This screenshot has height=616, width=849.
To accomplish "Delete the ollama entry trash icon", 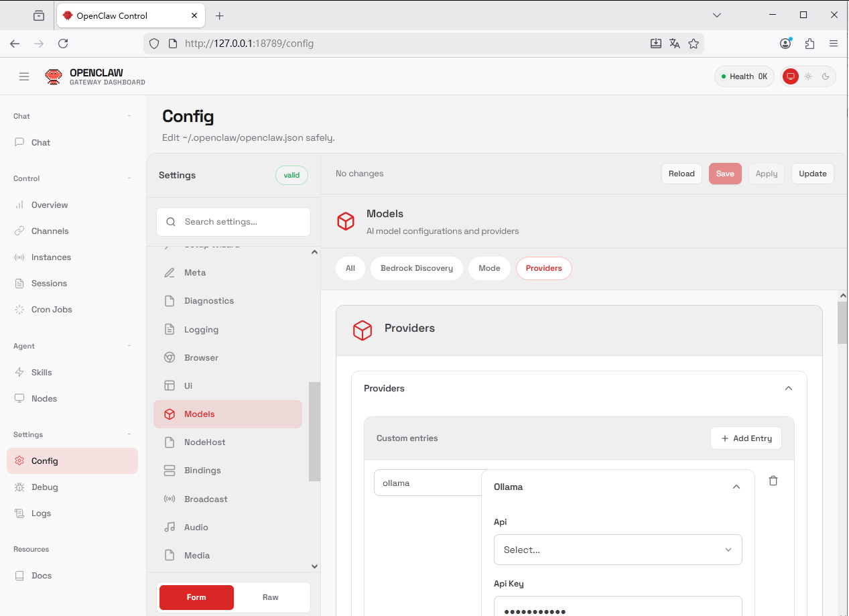I will 773,481.
